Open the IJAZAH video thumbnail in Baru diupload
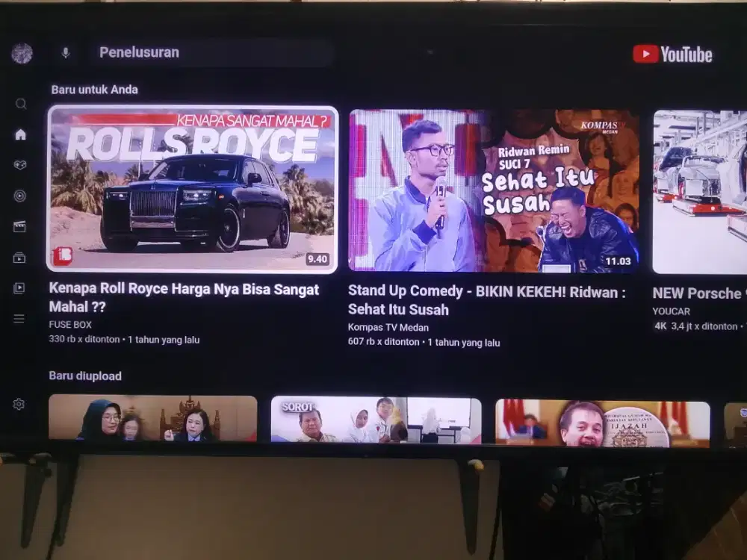 point(602,423)
